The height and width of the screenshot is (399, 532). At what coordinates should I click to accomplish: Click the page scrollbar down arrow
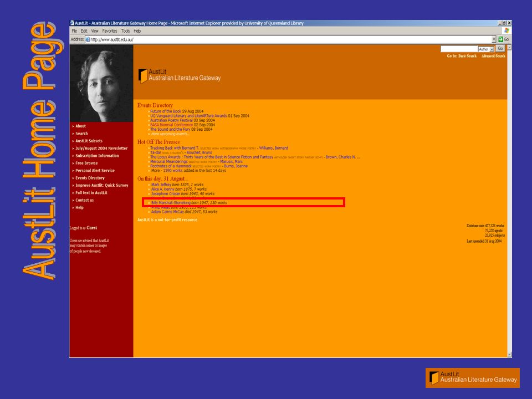click(509, 355)
